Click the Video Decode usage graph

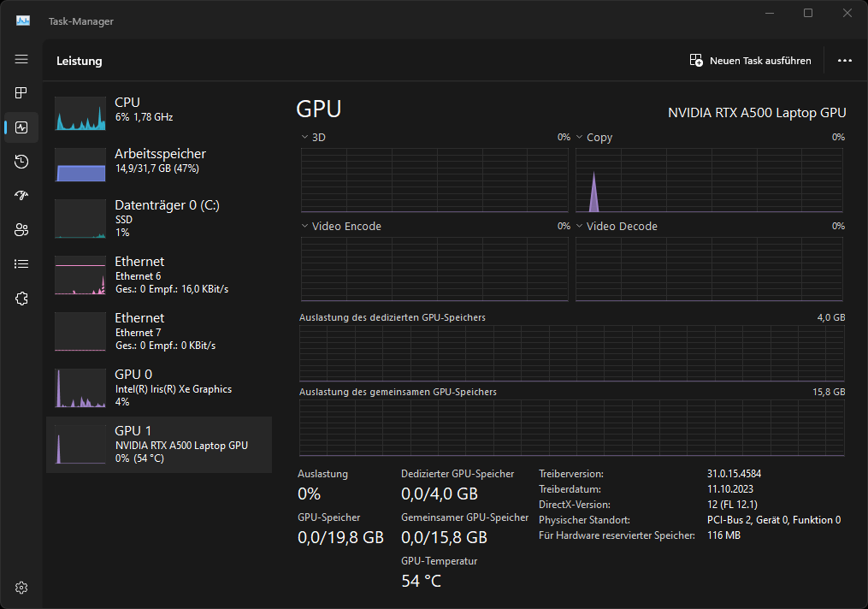pos(709,269)
